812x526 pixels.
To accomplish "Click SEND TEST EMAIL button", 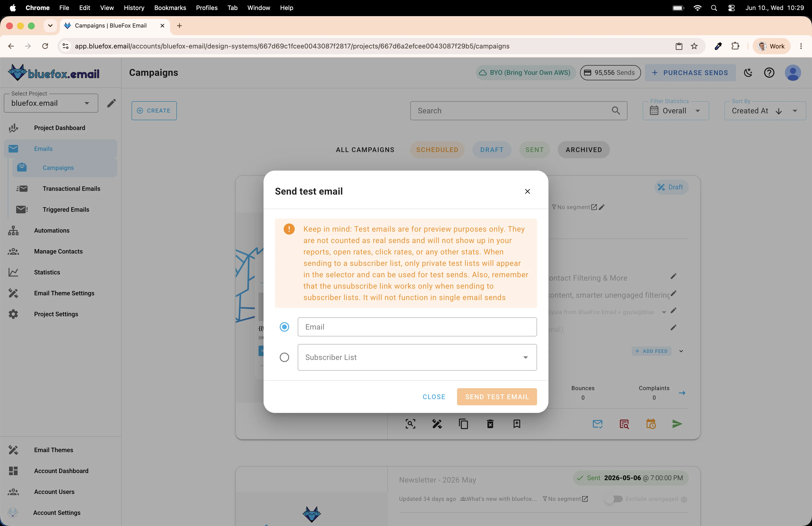I will [x=497, y=397].
